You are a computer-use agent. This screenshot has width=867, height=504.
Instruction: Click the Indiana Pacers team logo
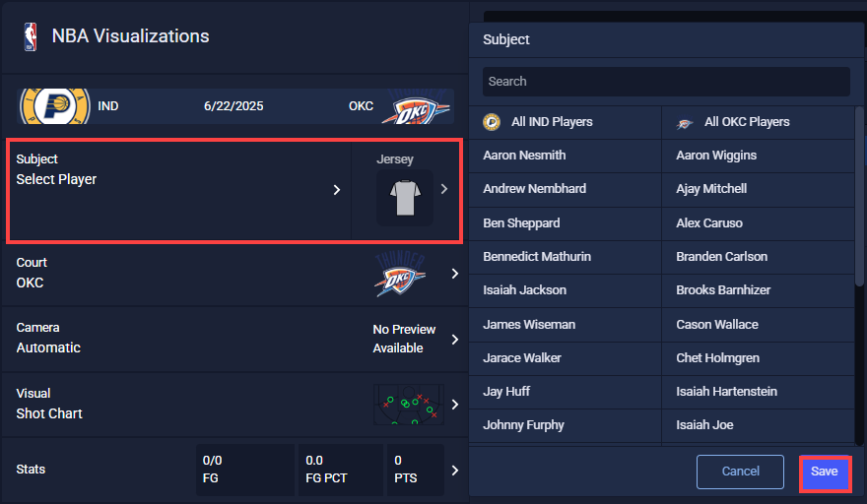click(x=55, y=105)
